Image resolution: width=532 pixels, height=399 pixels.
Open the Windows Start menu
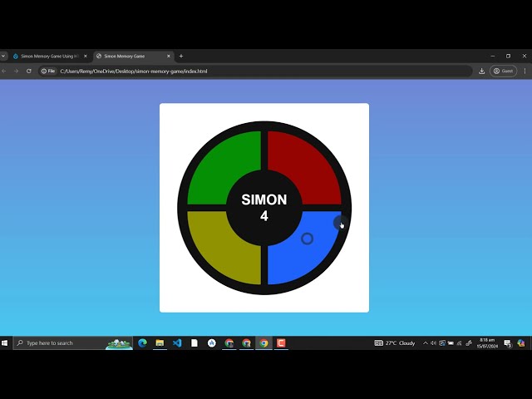point(5,343)
